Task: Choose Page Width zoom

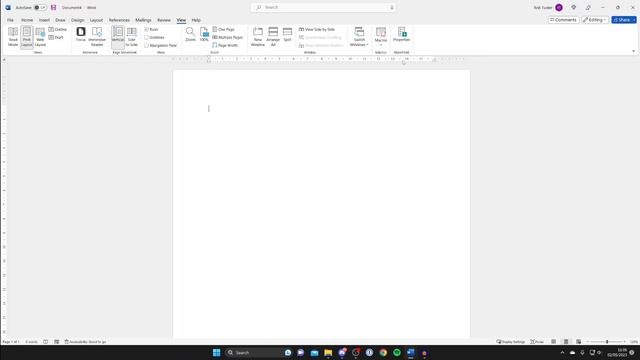Action: pyautogui.click(x=225, y=45)
